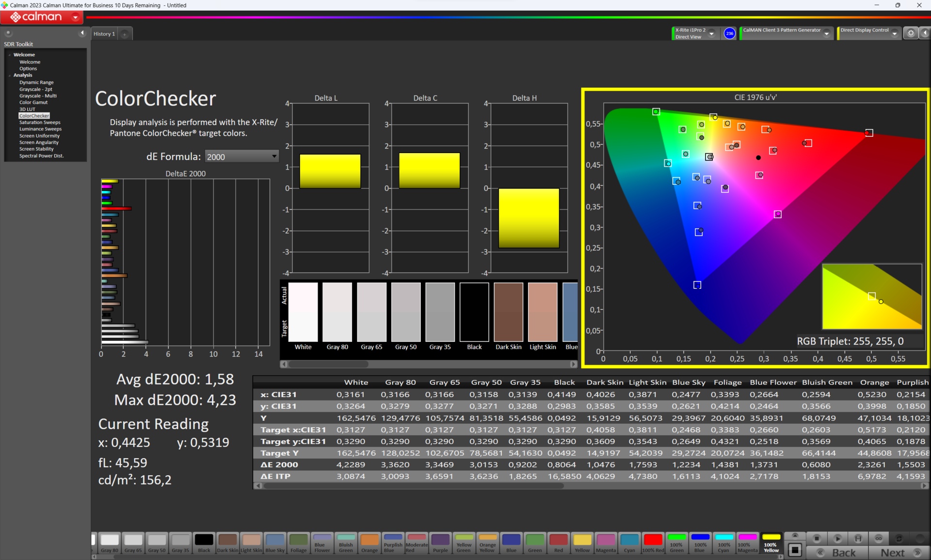
Task: Open the CalMAN Client 3 Pattern Generator dropdown
Action: click(x=826, y=33)
